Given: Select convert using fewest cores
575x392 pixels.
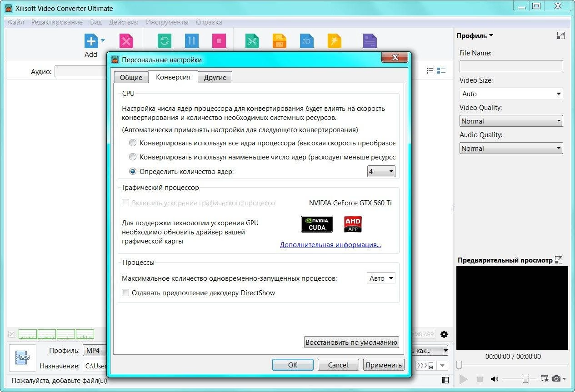Looking at the screenshot, I should [x=133, y=157].
